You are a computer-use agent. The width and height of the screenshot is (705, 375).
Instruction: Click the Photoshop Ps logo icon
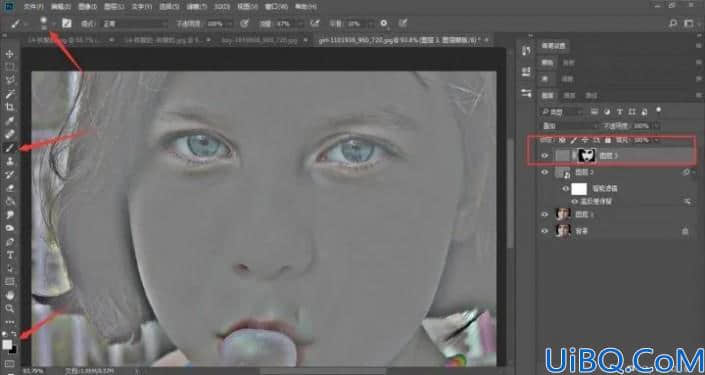[9, 6]
